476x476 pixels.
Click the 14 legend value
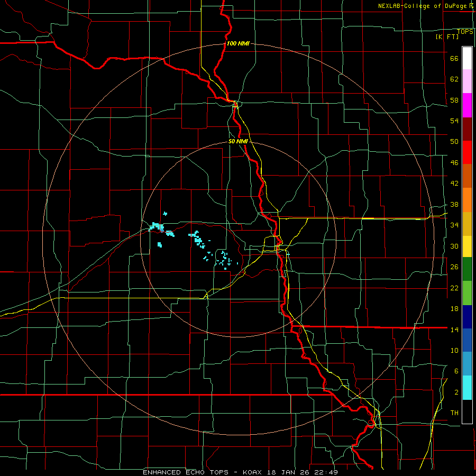click(x=454, y=329)
